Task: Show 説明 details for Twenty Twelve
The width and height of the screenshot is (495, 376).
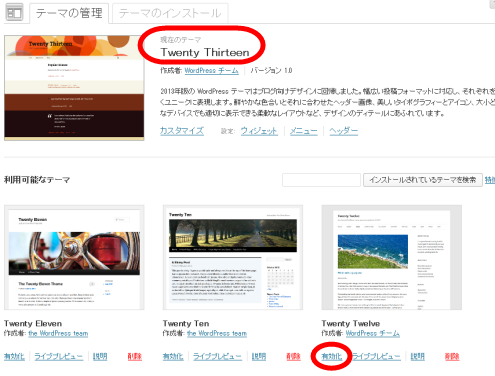Action: [x=417, y=356]
